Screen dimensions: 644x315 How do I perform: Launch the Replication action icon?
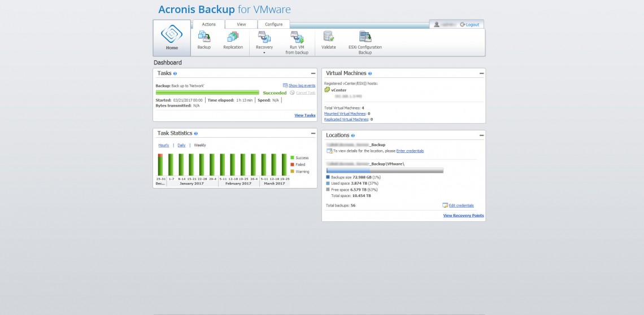click(x=233, y=37)
